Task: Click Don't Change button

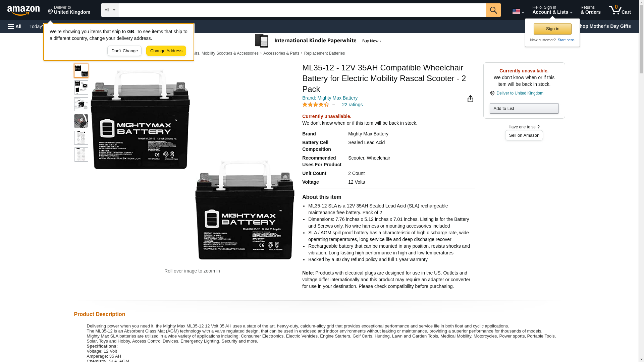Action: (124, 51)
